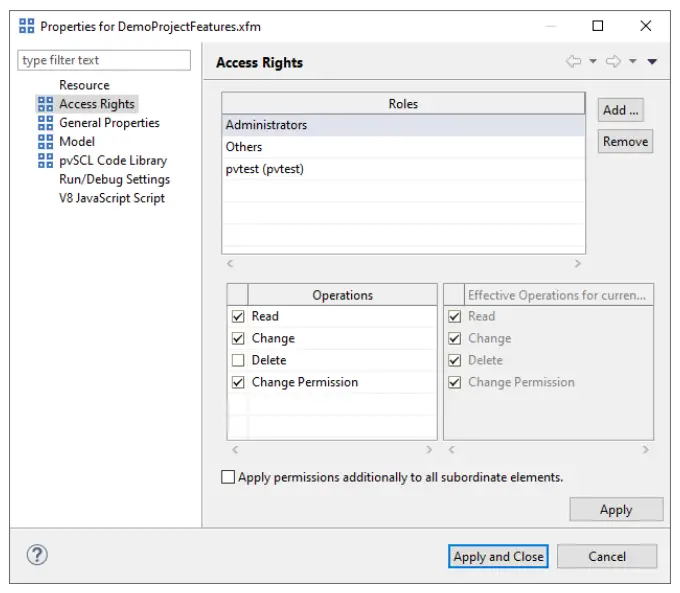680x593 pixels.
Task: Click the Apply button
Action: click(x=616, y=509)
